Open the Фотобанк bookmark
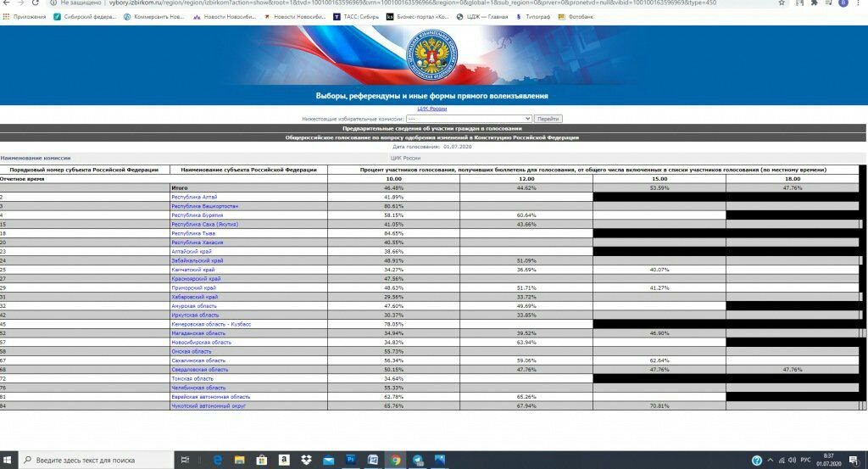 point(576,17)
